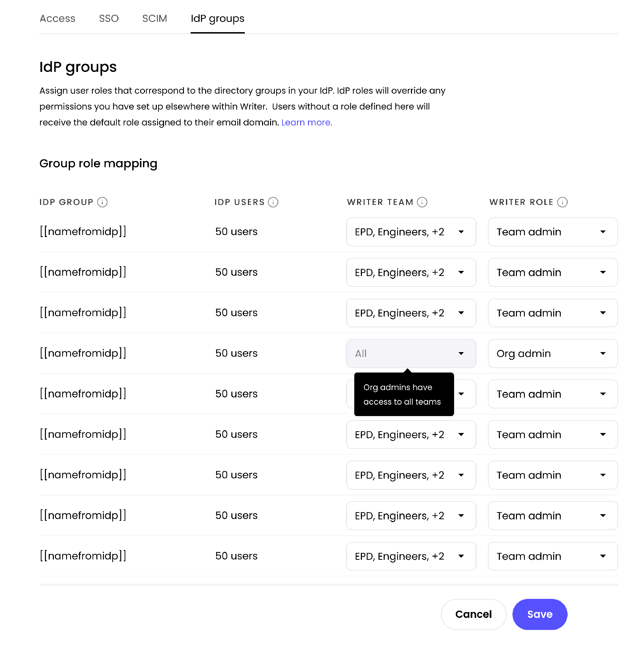
Task: Expand first row's EPD, Engineers team dropdown
Action: tap(411, 232)
